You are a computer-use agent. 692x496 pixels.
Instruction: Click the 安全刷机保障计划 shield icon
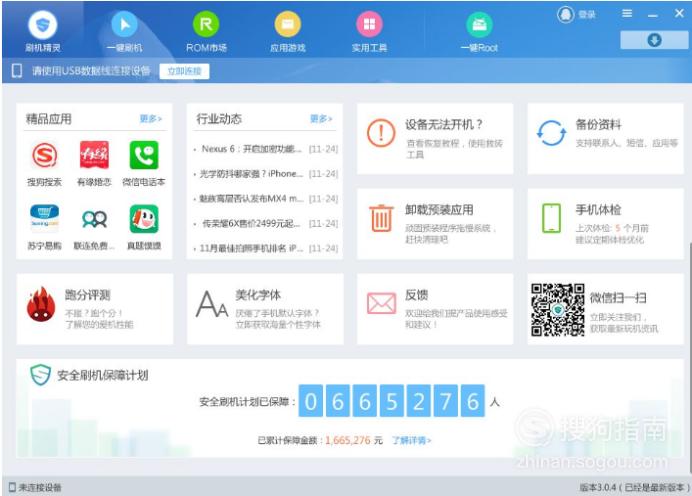tap(40, 375)
